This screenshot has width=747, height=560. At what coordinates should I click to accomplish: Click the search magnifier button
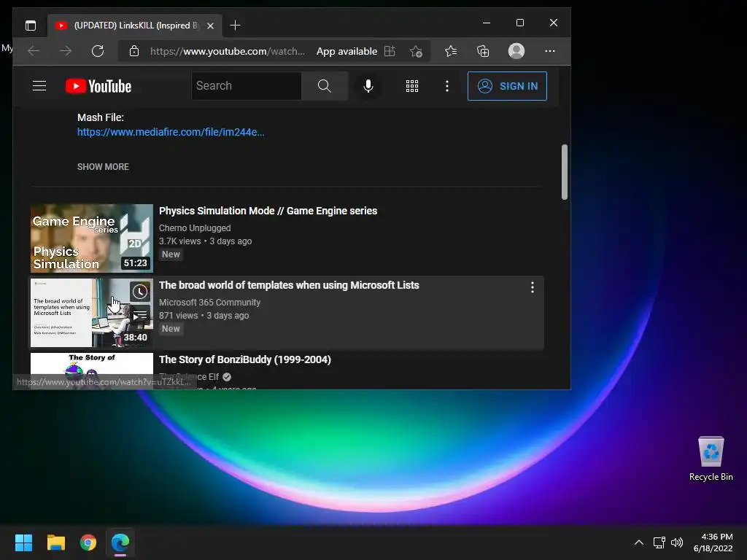pos(325,86)
